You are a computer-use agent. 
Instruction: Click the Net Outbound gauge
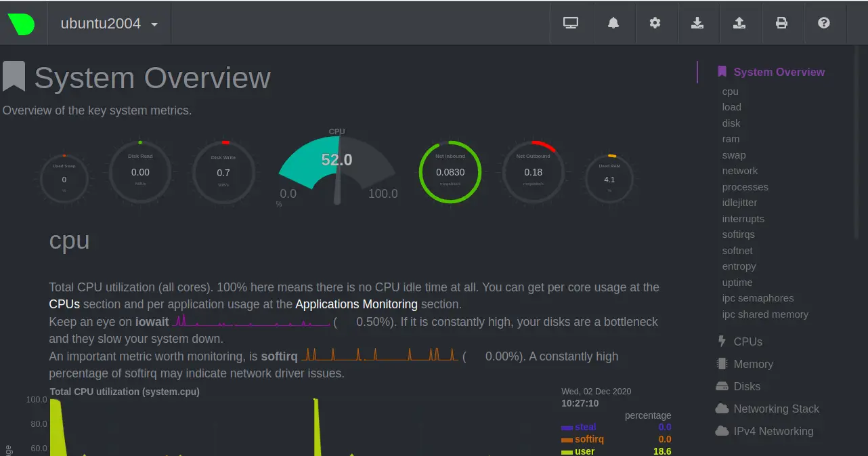[x=534, y=172]
